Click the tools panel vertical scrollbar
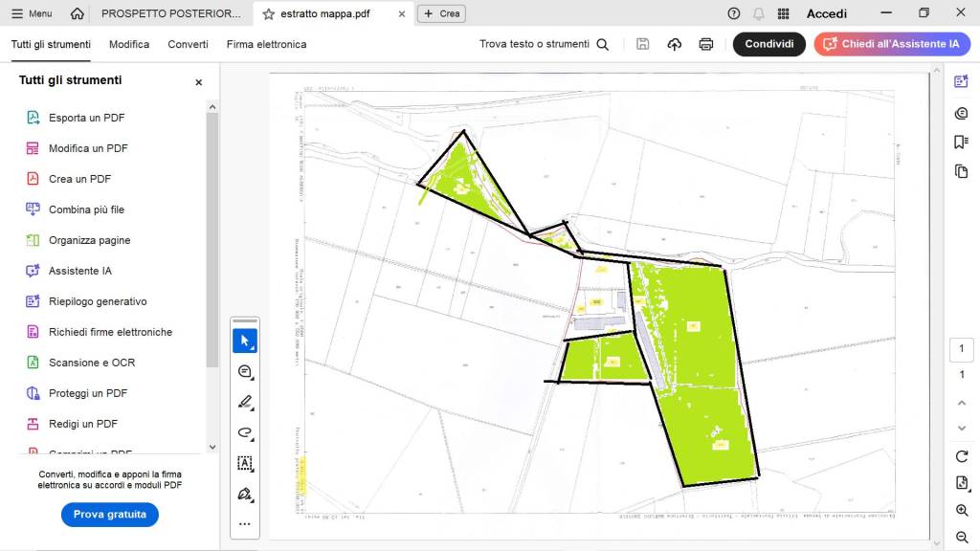This screenshot has width=980, height=551. coord(212,239)
